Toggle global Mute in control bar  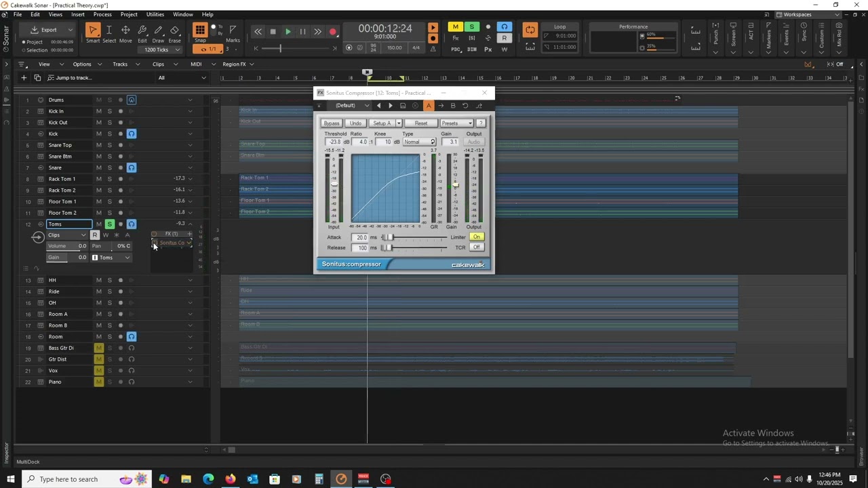point(456,27)
